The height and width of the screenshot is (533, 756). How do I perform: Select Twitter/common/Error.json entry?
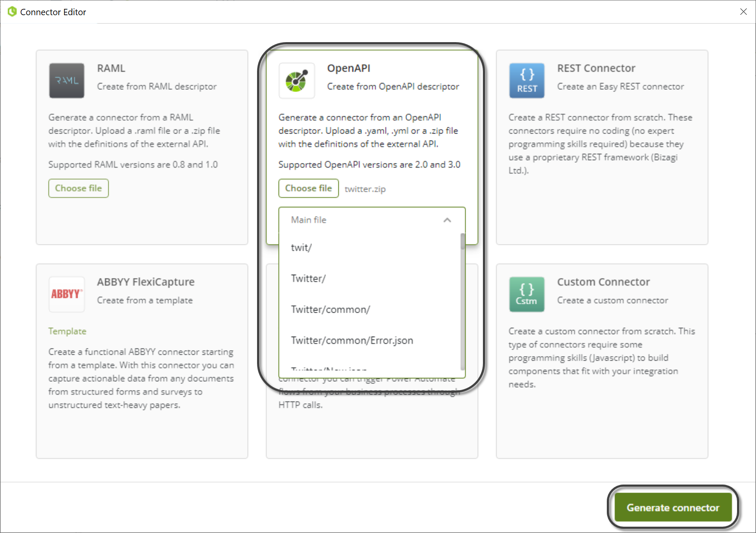click(x=369, y=340)
